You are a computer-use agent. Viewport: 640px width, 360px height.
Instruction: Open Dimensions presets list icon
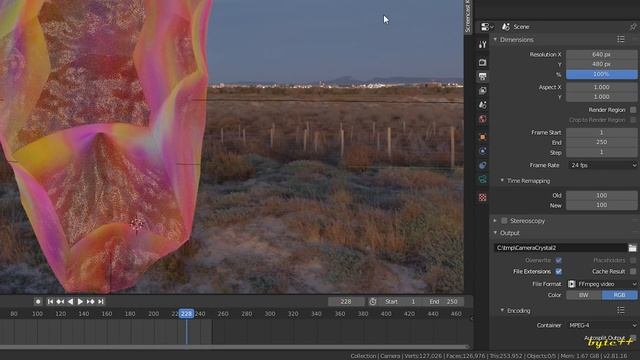tap(621, 40)
